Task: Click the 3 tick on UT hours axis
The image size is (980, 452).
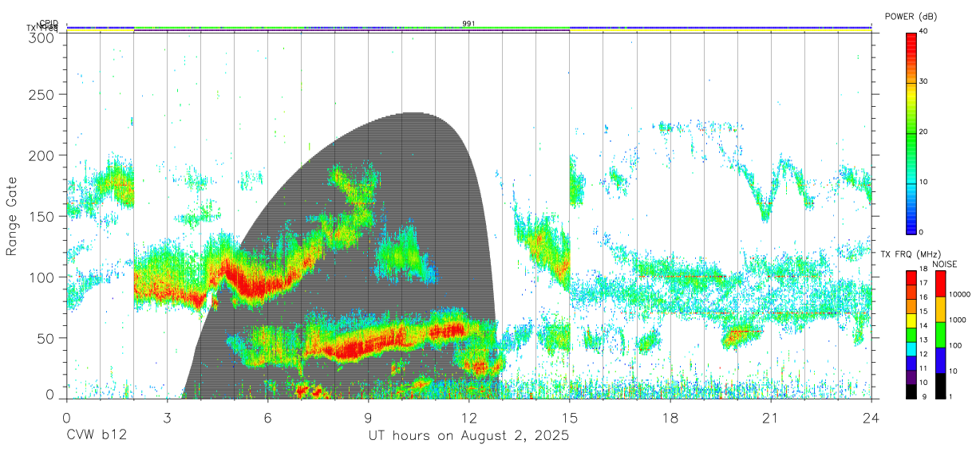Action: (167, 417)
